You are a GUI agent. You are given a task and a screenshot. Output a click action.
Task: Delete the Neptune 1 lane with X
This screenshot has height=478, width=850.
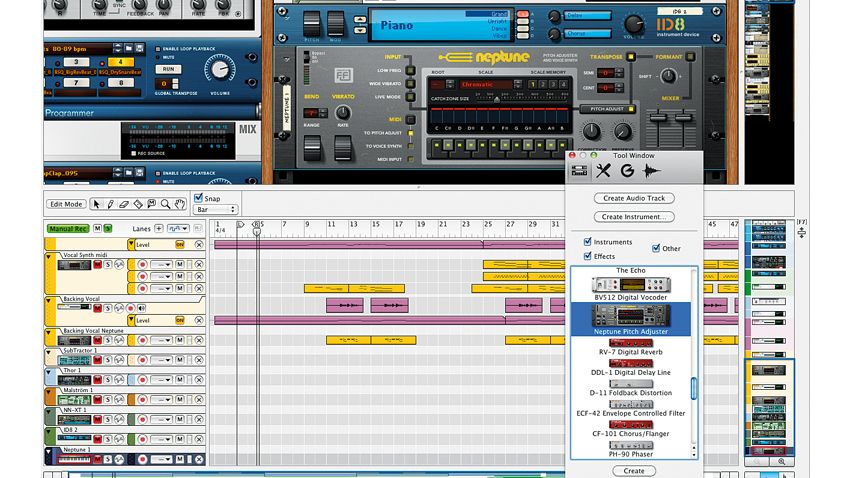[x=199, y=459]
